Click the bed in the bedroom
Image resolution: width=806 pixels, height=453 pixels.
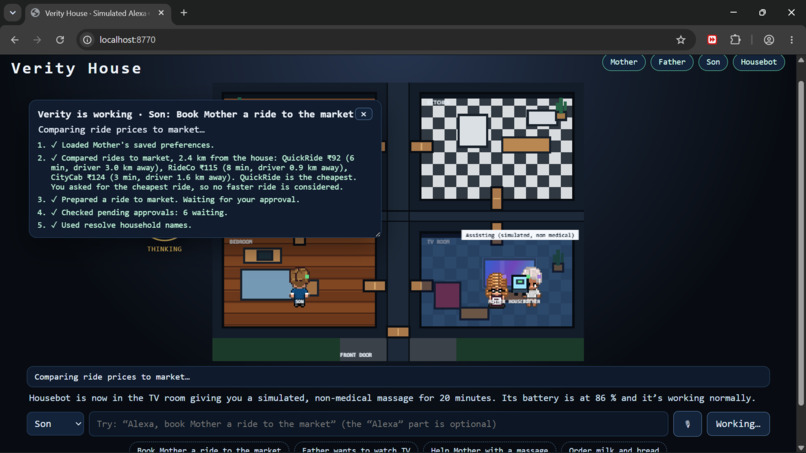(x=266, y=284)
